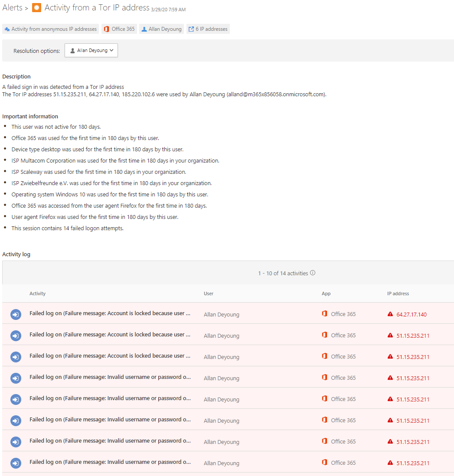This screenshot has width=454, height=476.
Task: Click bullet 'User agent Firefox was used for the first time'
Action: 95,217
